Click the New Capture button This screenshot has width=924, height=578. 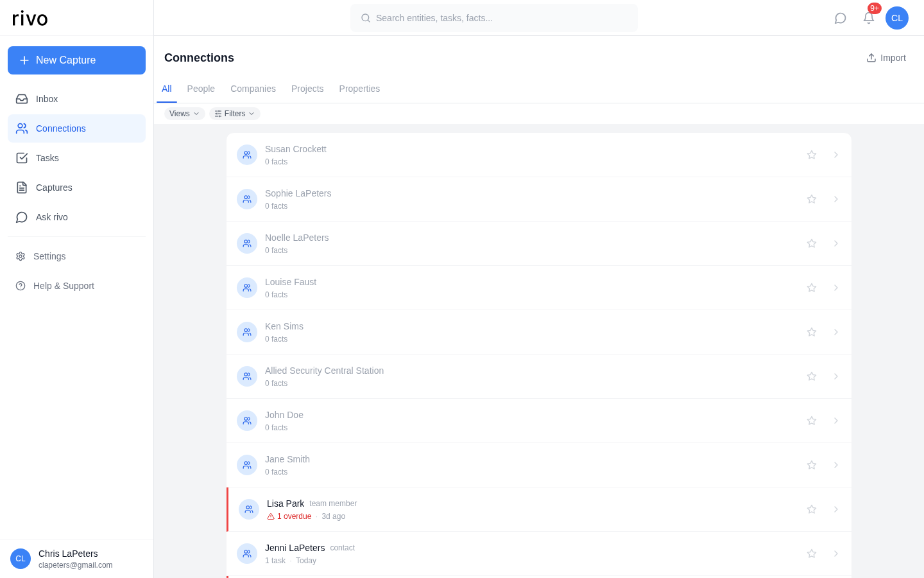[76, 60]
